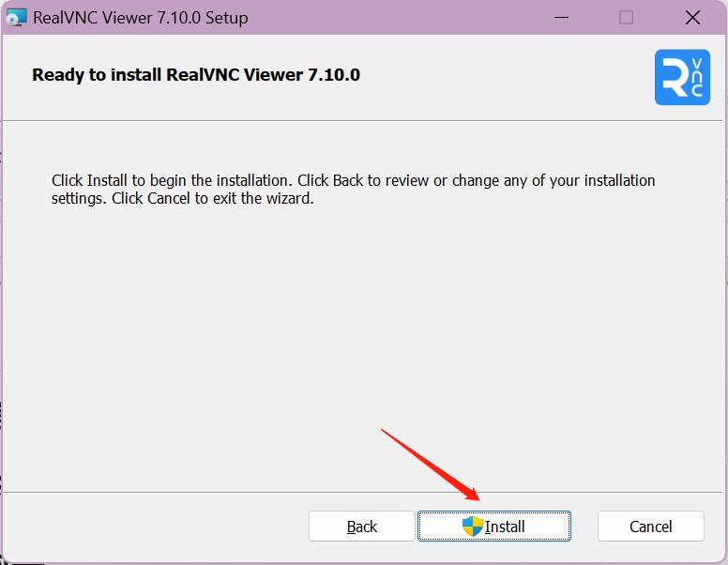This screenshot has width=728, height=565.
Task: Close the Setup window with X
Action: pyautogui.click(x=692, y=17)
